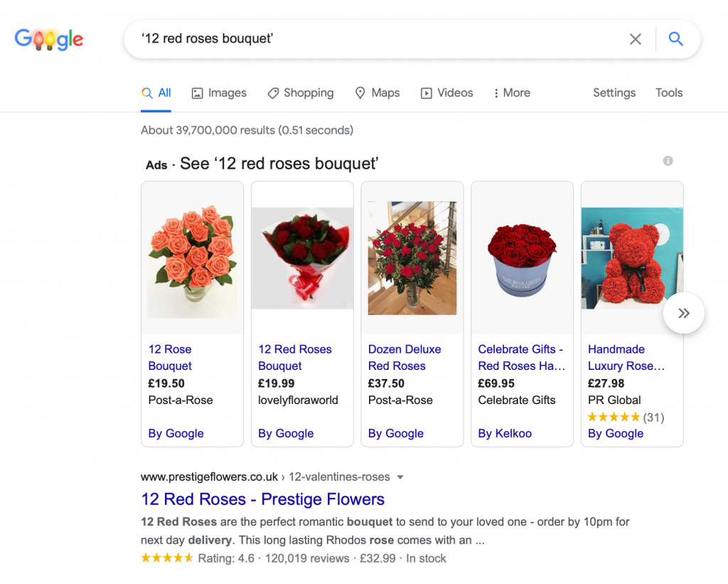Open the rose teddy bear image
Screen dimensions: 728x584
click(632, 258)
